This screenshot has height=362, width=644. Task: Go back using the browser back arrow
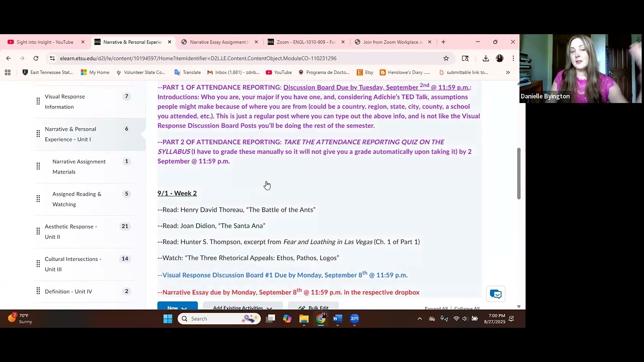point(9,58)
